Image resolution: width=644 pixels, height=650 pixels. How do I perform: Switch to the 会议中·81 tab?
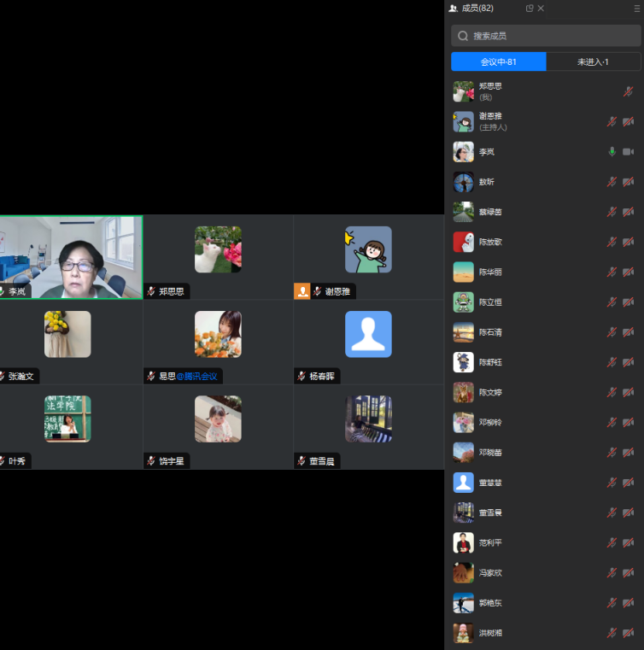tap(499, 62)
